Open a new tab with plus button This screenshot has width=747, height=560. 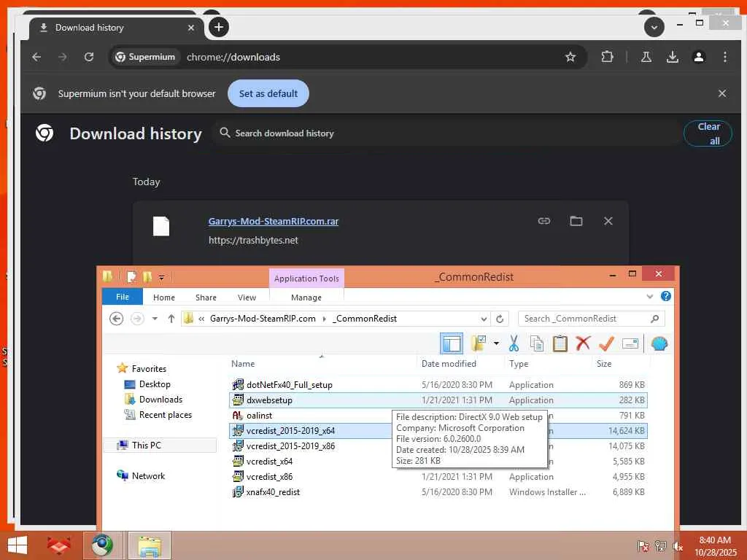click(219, 27)
